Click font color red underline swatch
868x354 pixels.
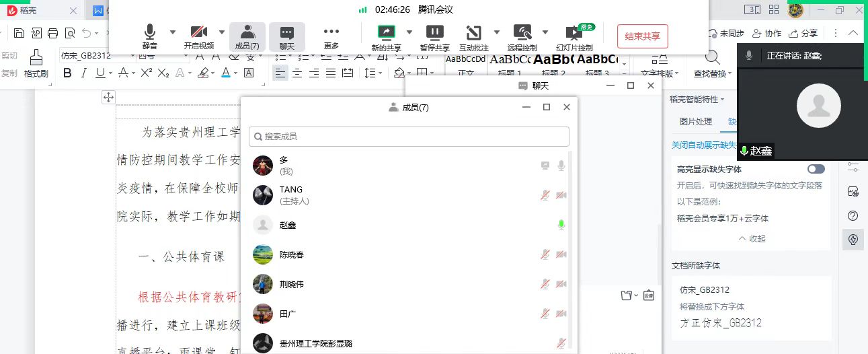[x=226, y=73]
